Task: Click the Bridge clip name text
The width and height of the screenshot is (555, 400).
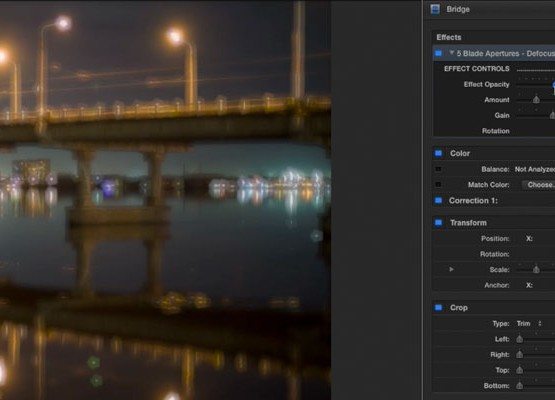Action: [458, 9]
